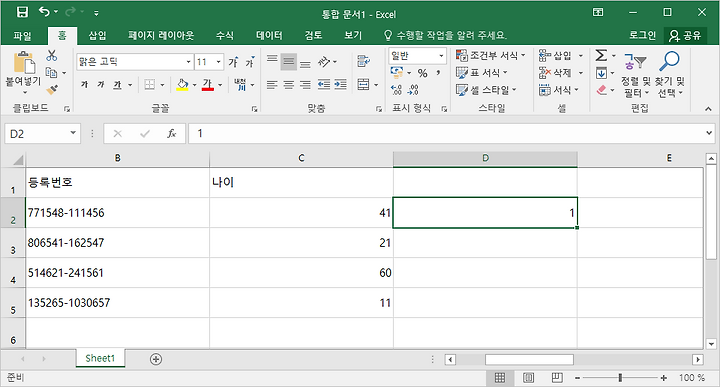Switch to the 데이터 tab
The width and height of the screenshot is (720, 387).
point(269,35)
